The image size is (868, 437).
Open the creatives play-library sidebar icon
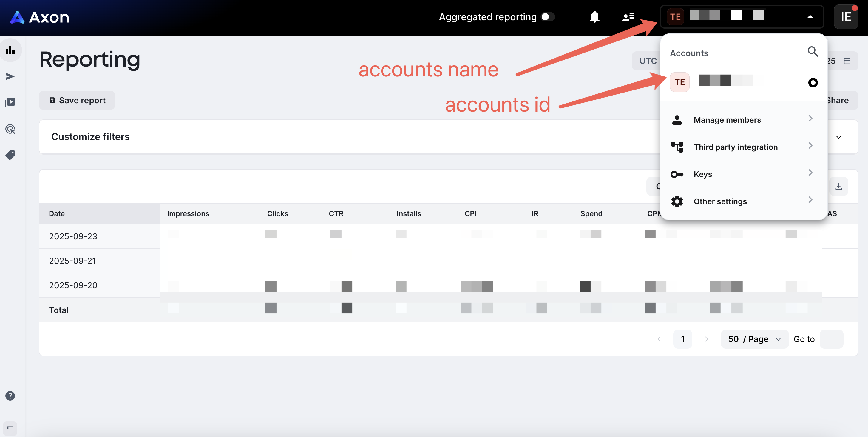(10, 102)
